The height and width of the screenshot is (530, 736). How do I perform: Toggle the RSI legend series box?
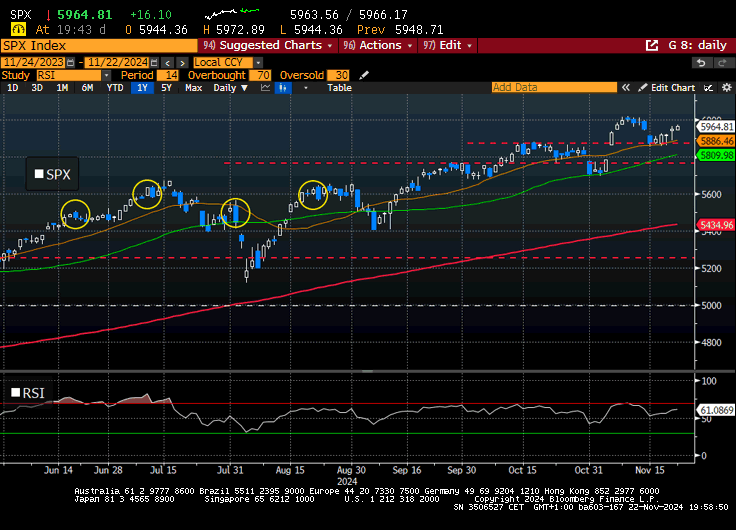[x=15, y=392]
